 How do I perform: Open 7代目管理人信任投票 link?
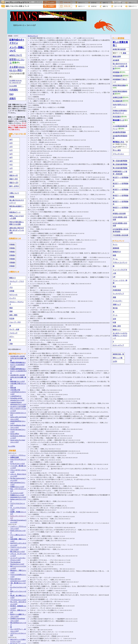click(x=120, y=235)
